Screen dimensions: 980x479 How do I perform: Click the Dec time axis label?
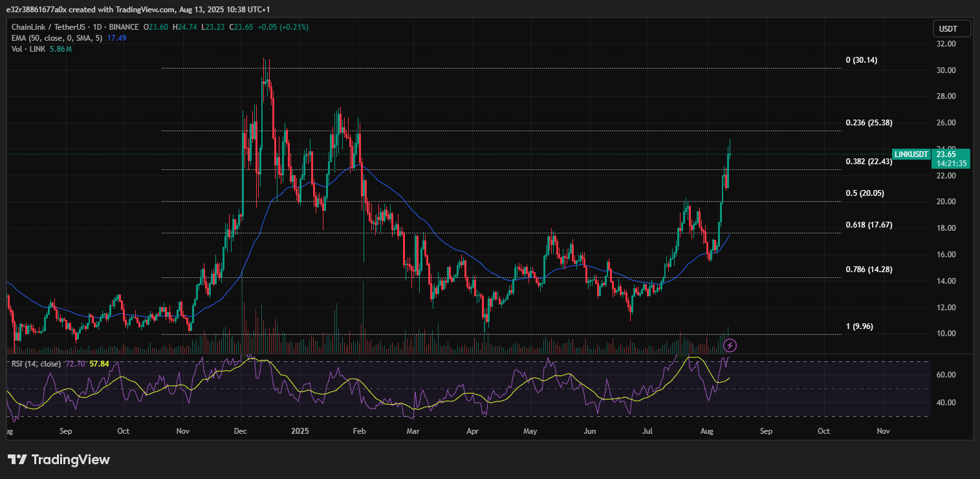coord(240,431)
